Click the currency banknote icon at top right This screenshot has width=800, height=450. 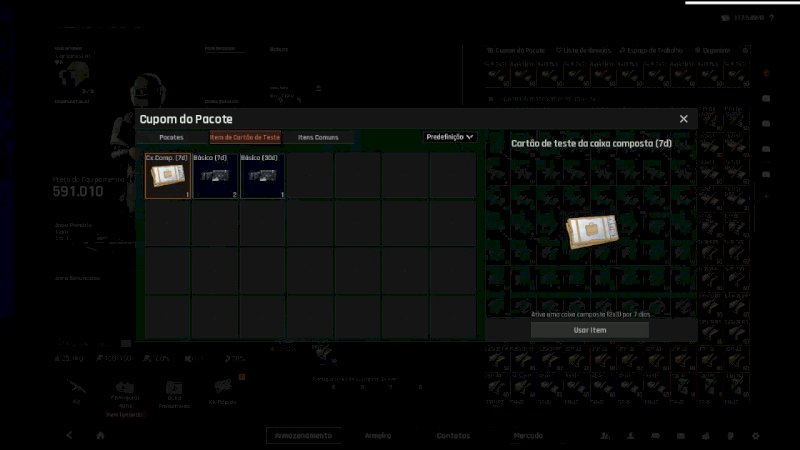tap(725, 18)
